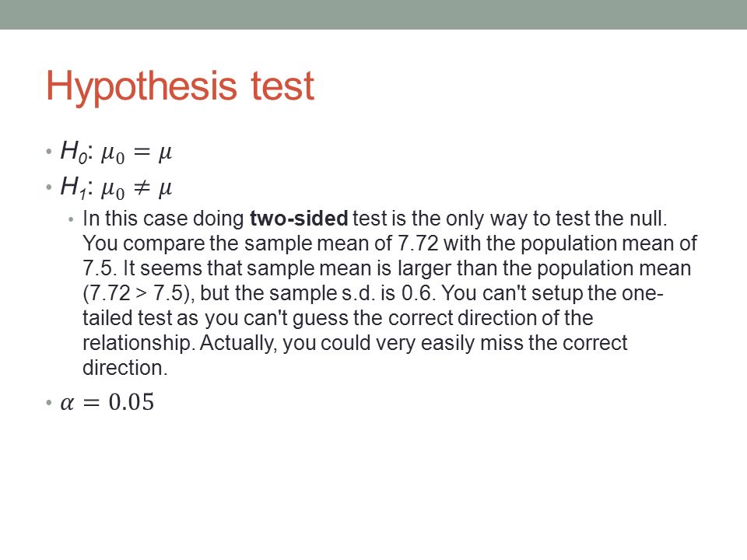Click the word 'direction.' ending the paragraph

pyautogui.click(x=125, y=368)
